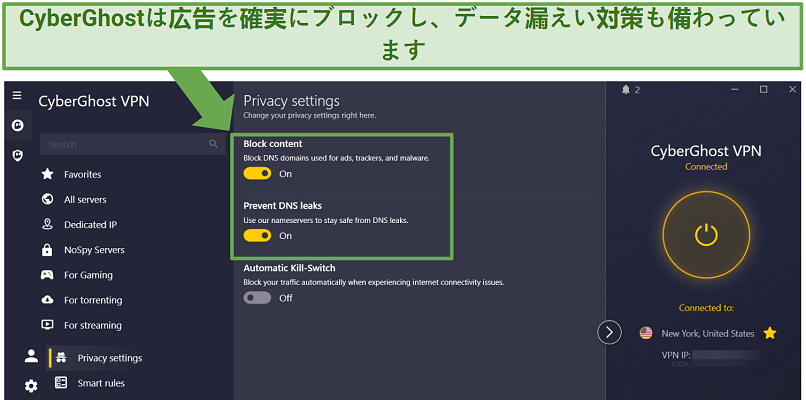Click the Connected status text
The height and width of the screenshot is (400, 806).
coord(706,167)
